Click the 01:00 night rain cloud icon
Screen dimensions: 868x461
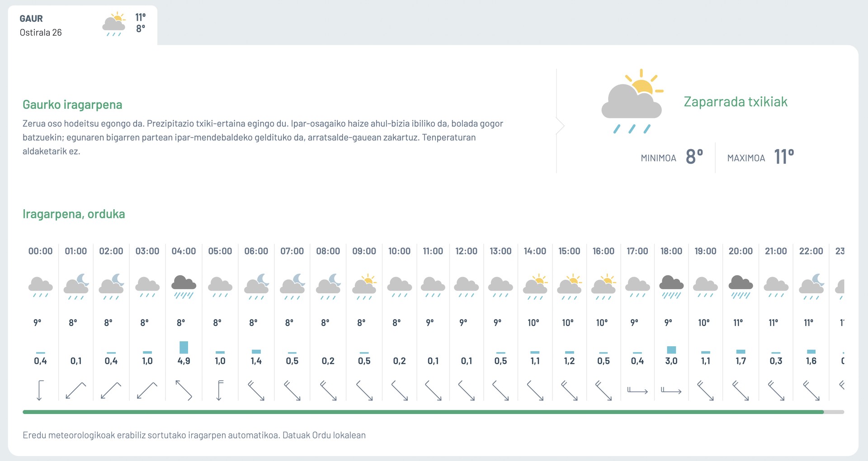point(76,287)
